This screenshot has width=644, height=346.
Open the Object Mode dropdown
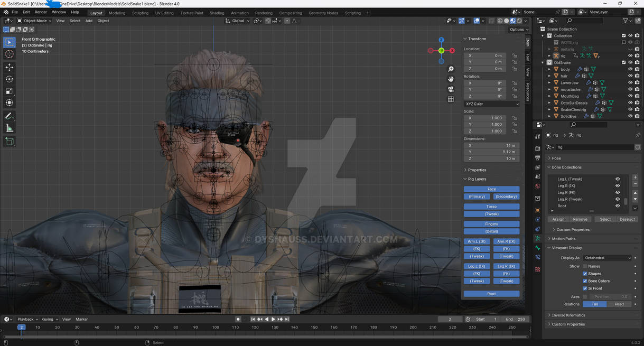click(34, 21)
